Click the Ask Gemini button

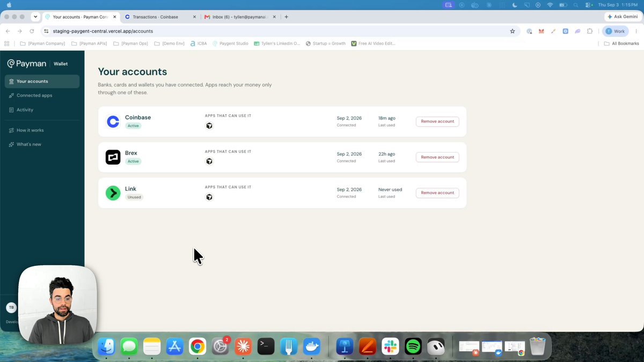(x=623, y=17)
